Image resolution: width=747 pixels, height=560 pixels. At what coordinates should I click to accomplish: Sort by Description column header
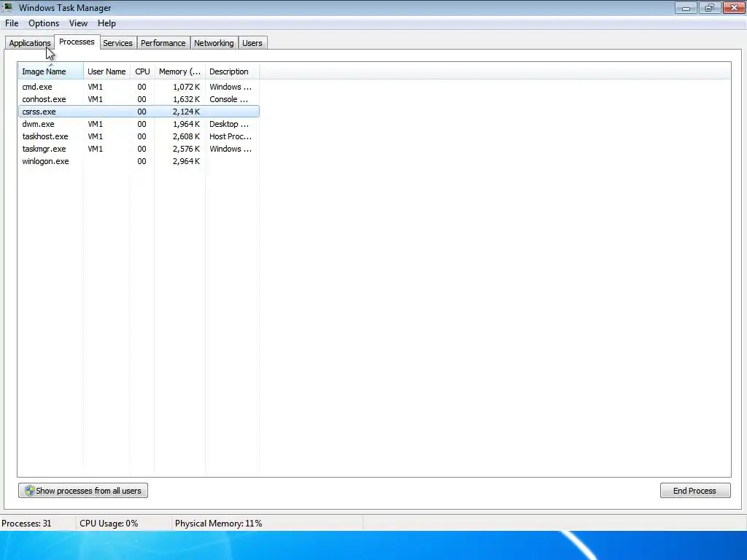click(x=232, y=71)
